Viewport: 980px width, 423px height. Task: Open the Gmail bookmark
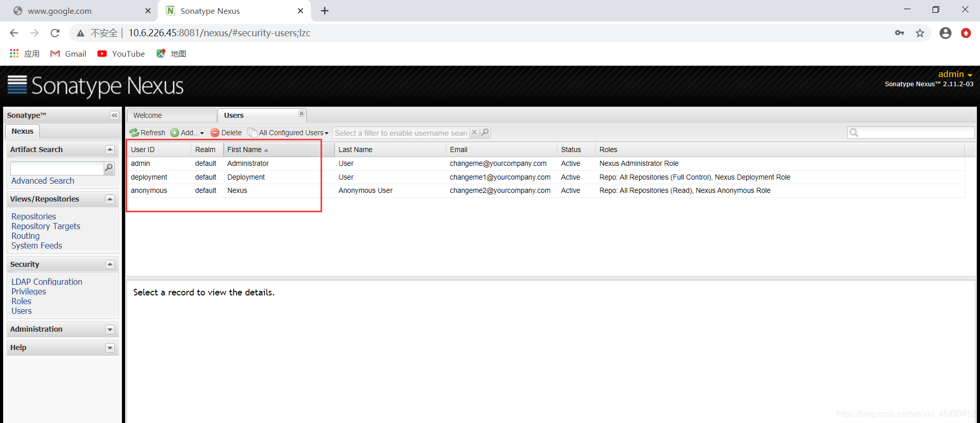tap(68, 54)
